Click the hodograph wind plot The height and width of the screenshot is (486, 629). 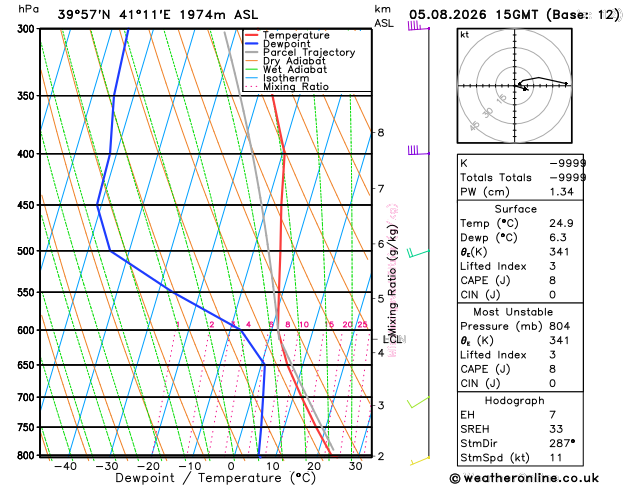tap(515, 85)
